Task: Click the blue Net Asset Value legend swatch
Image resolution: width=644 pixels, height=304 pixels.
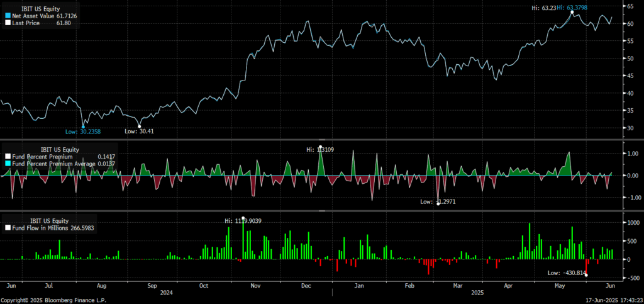Action: 8,16
